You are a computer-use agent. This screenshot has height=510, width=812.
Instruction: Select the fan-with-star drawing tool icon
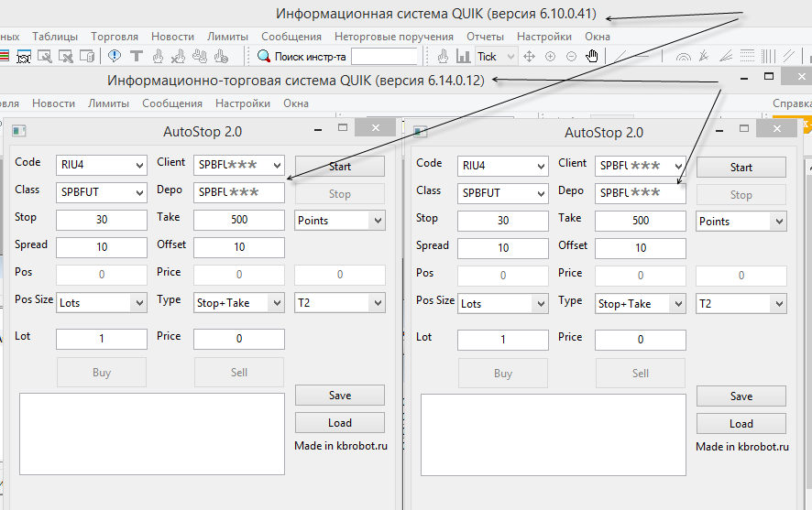pyautogui.click(x=704, y=56)
